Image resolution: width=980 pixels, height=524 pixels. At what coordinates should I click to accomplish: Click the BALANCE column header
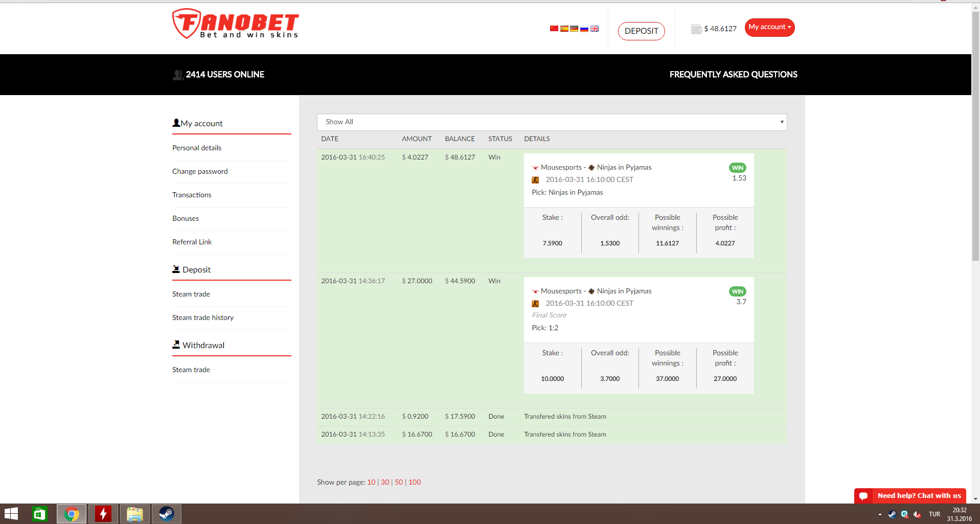[460, 139]
